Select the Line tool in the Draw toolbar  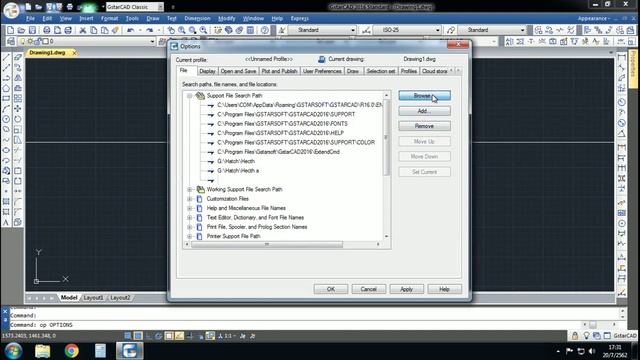pos(6,57)
